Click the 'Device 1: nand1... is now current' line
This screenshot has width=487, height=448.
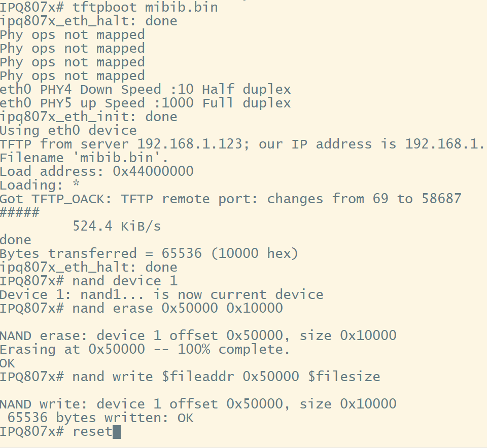click(161, 294)
